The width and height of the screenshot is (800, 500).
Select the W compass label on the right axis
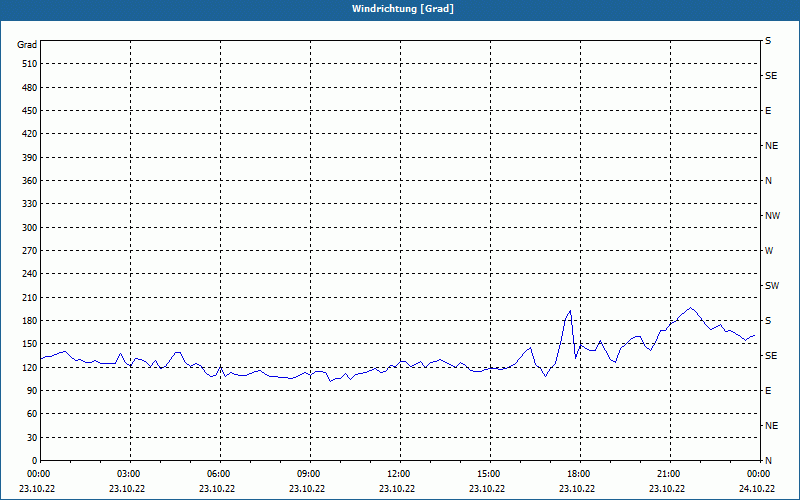click(769, 251)
